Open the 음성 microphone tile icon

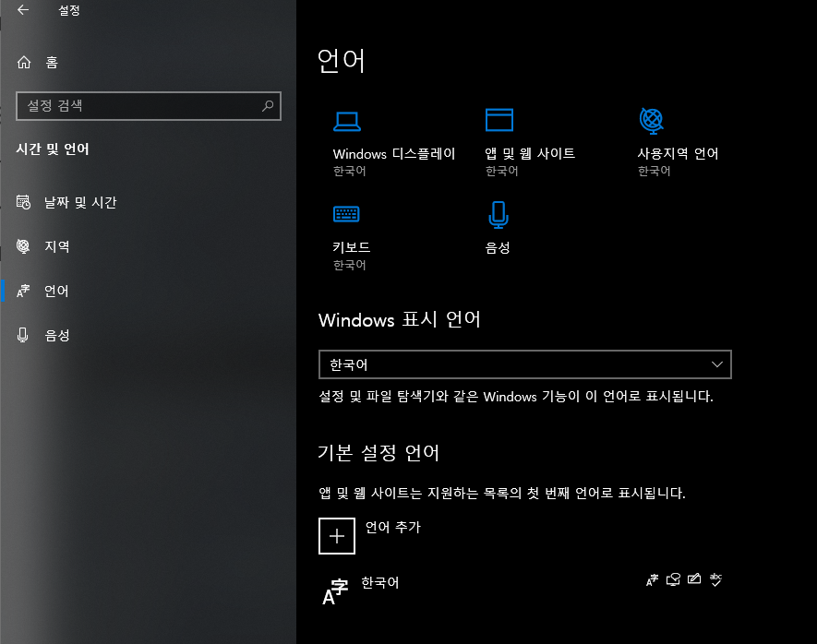click(499, 214)
